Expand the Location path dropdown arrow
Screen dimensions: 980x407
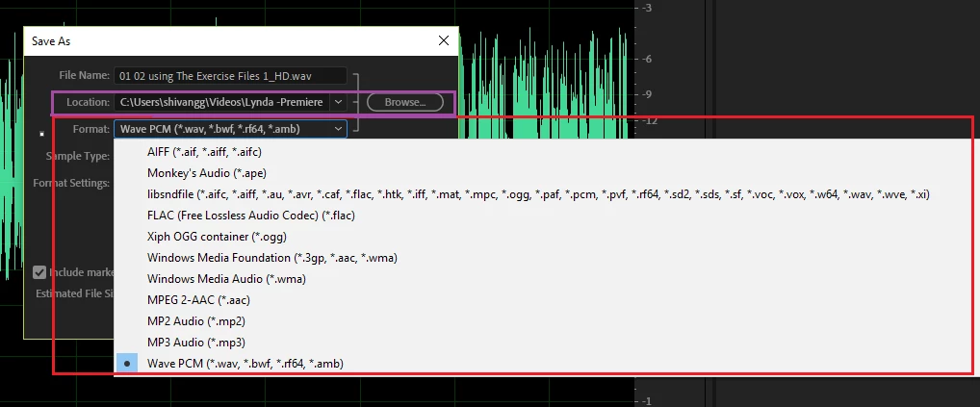click(x=338, y=102)
